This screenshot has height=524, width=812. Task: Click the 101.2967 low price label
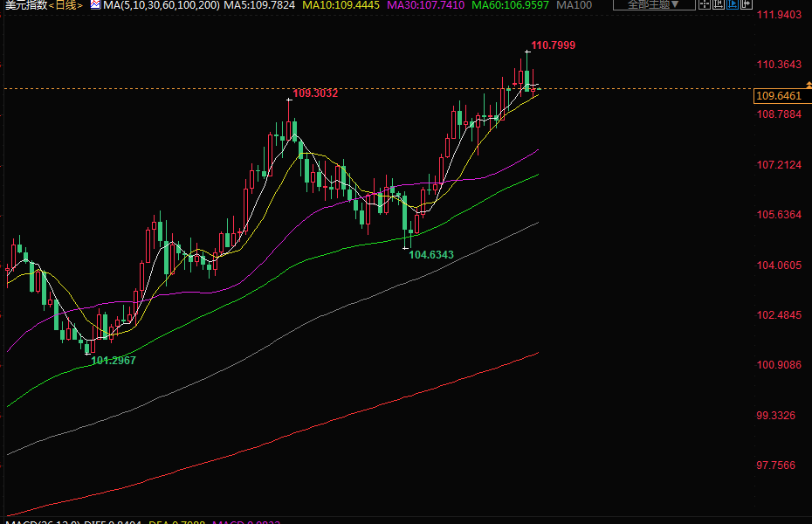114,360
